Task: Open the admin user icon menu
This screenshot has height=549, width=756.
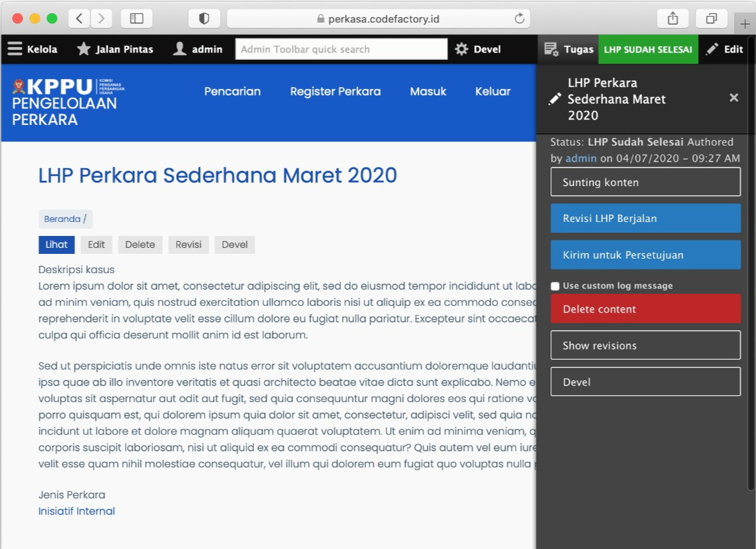Action: tap(180, 49)
